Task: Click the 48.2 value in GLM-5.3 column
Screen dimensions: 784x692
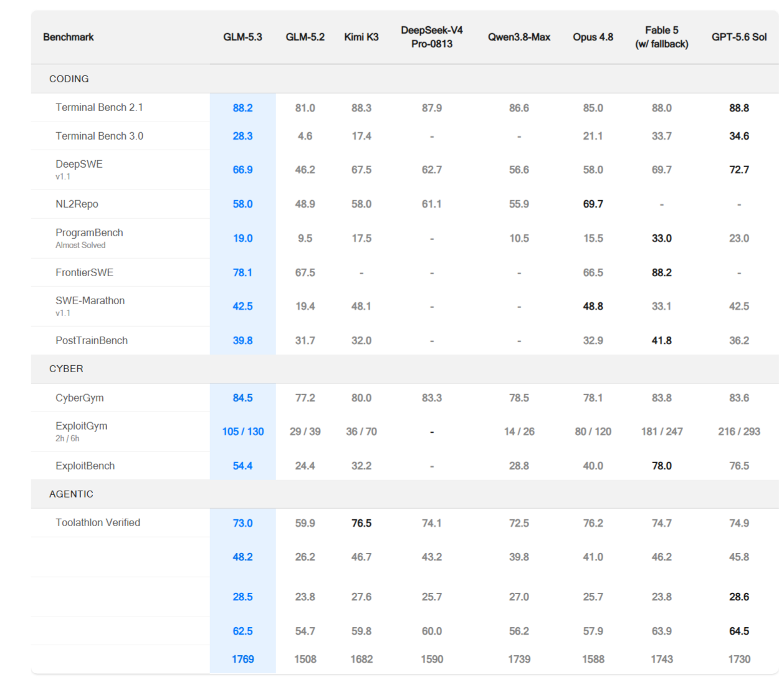Action: [x=242, y=557]
